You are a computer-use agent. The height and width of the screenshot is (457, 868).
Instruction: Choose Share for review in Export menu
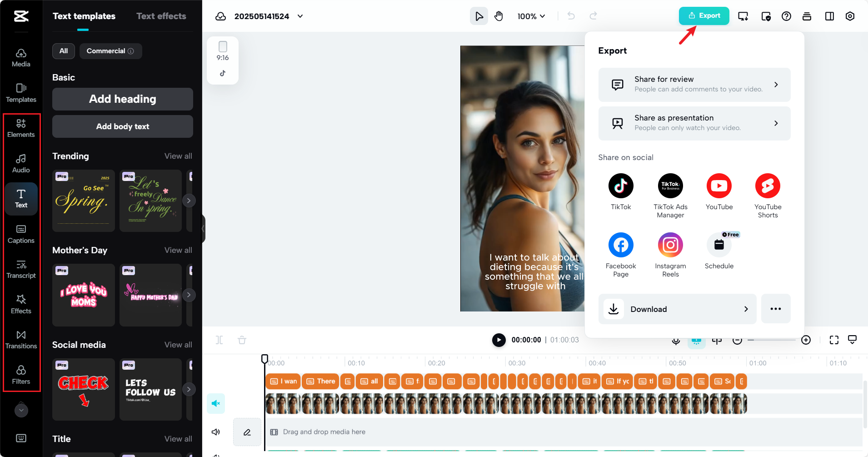pyautogui.click(x=694, y=85)
